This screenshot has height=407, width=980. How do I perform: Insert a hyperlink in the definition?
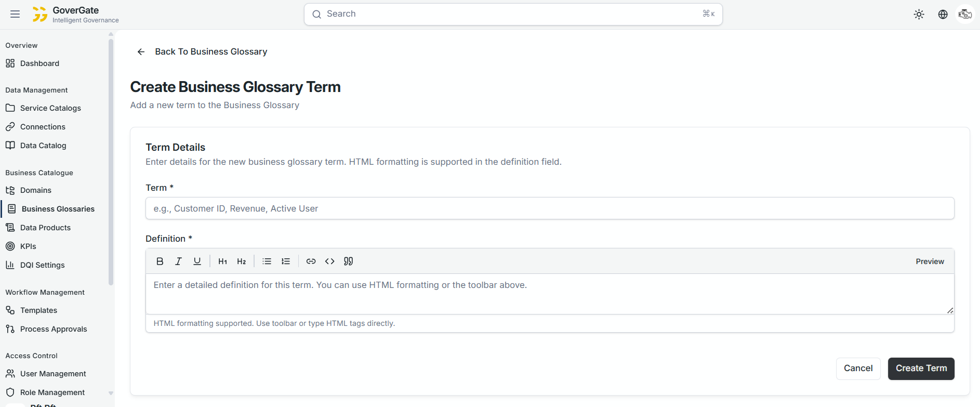(311, 261)
